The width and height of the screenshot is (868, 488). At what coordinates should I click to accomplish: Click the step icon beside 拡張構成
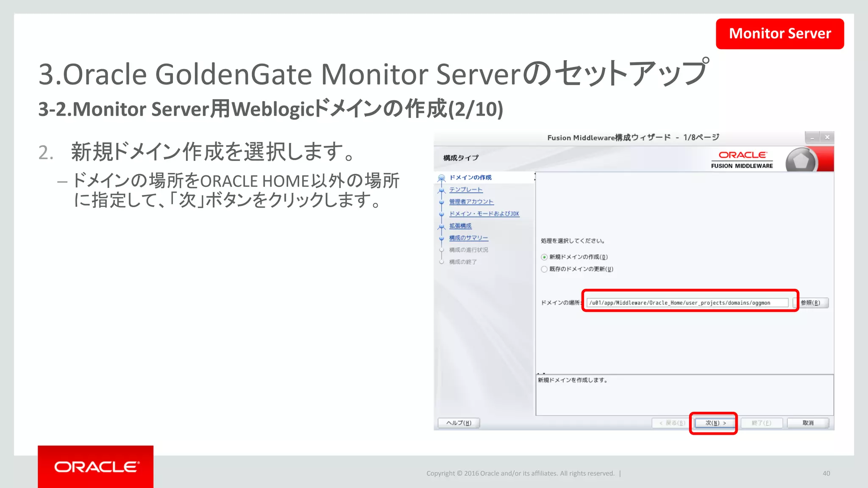(442, 226)
